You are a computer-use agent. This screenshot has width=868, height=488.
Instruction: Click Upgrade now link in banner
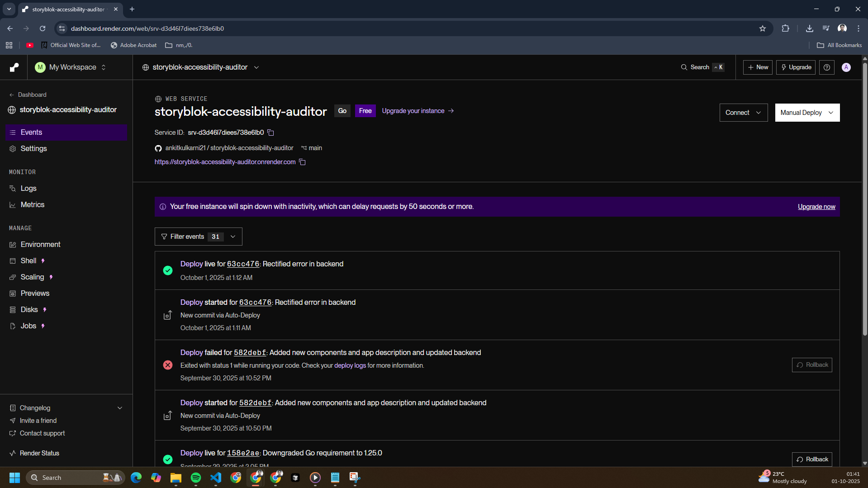tap(816, 207)
